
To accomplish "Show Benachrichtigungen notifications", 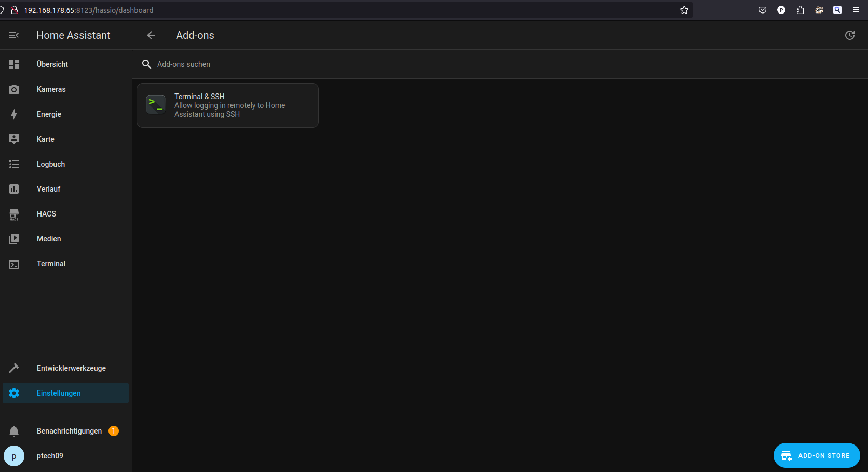I will pos(69,431).
